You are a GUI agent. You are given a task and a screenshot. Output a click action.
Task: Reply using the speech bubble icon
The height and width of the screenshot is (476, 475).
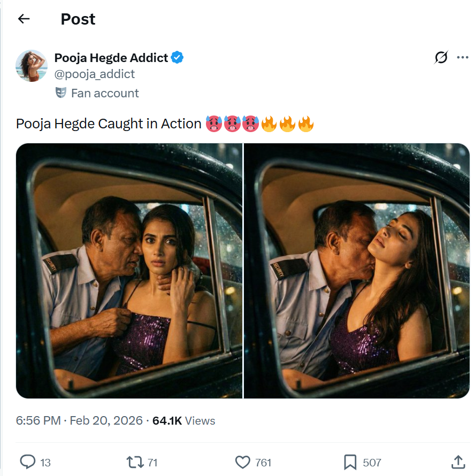(x=27, y=462)
